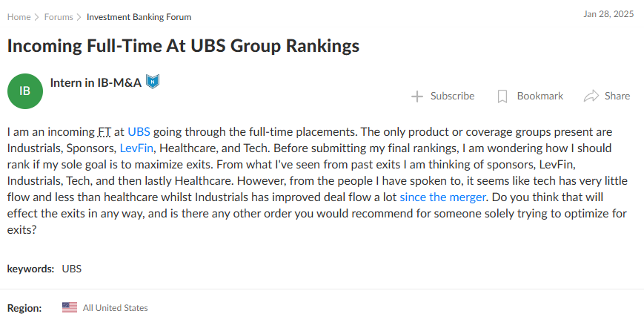Click the Bookmark text label
The height and width of the screenshot is (331, 644).
pyautogui.click(x=540, y=96)
